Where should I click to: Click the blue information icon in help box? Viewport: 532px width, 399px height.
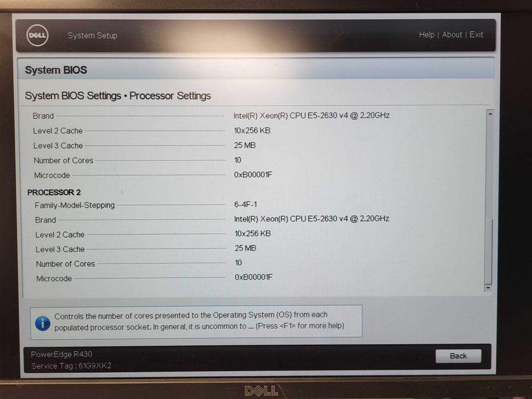point(42,323)
